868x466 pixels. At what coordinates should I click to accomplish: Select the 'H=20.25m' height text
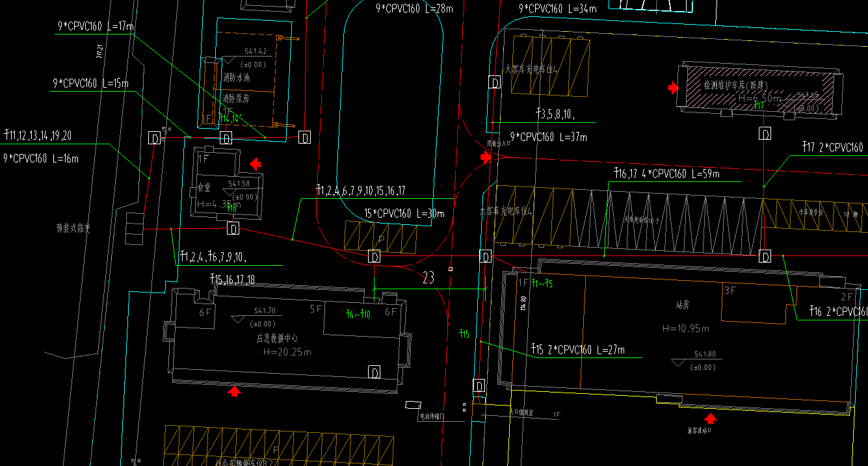click(287, 352)
